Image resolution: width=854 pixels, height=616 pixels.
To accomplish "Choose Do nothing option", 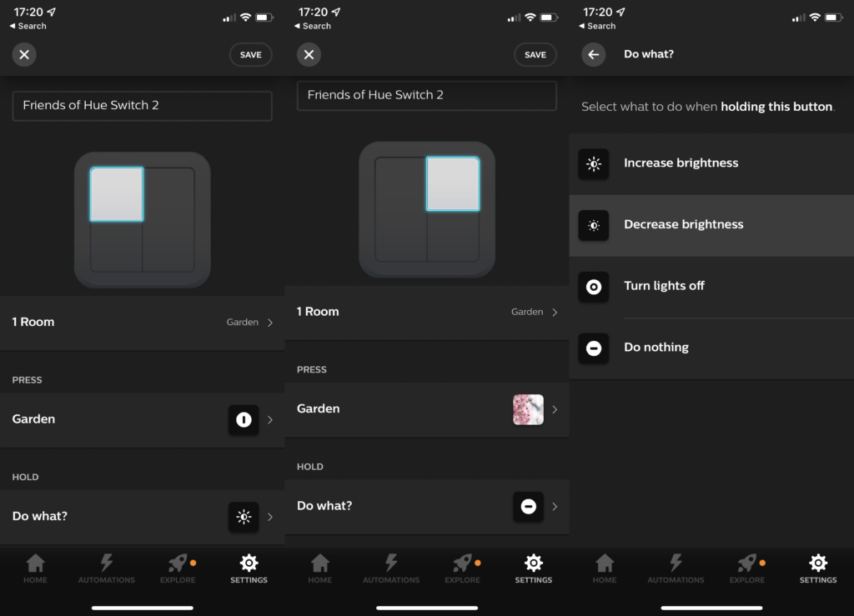I will click(x=711, y=348).
